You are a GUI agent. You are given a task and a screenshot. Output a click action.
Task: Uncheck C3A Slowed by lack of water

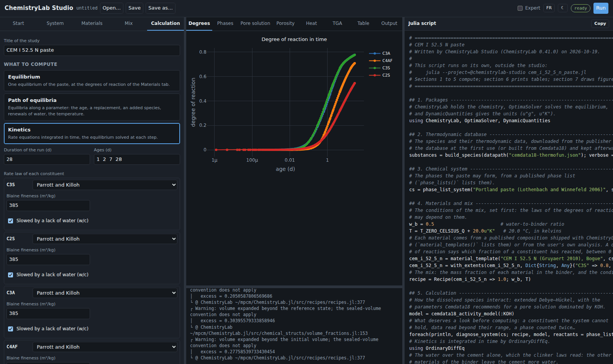pyautogui.click(x=11, y=329)
